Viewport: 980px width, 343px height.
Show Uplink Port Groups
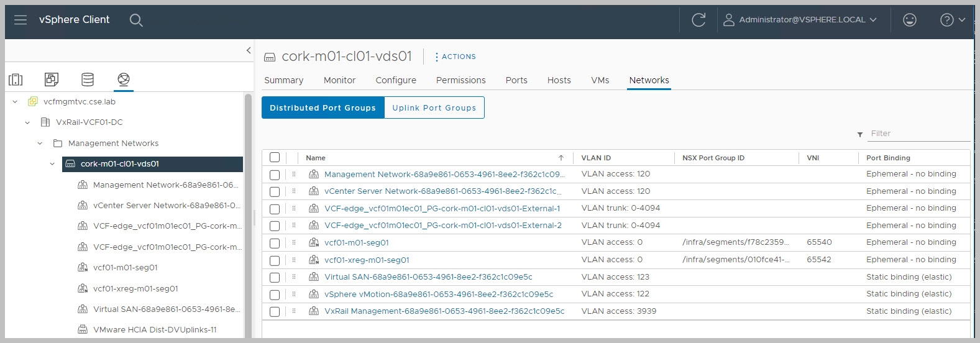tap(434, 107)
